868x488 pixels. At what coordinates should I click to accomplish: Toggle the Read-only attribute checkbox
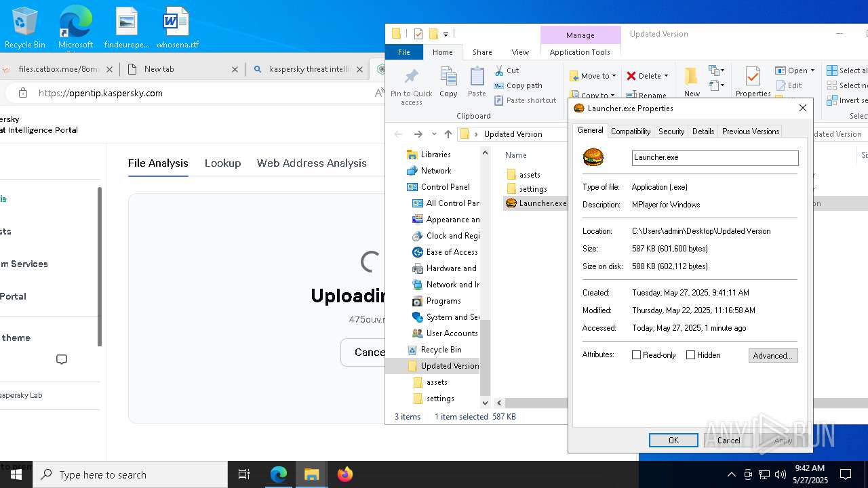(x=636, y=355)
